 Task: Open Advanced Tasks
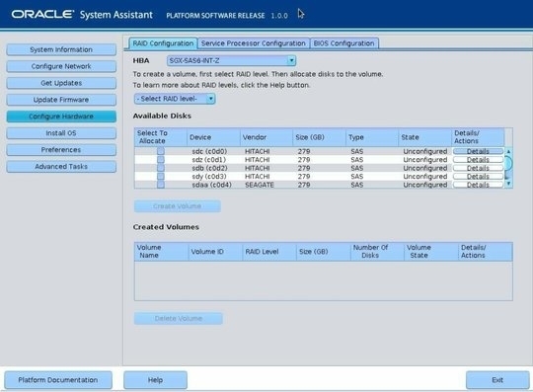61,166
